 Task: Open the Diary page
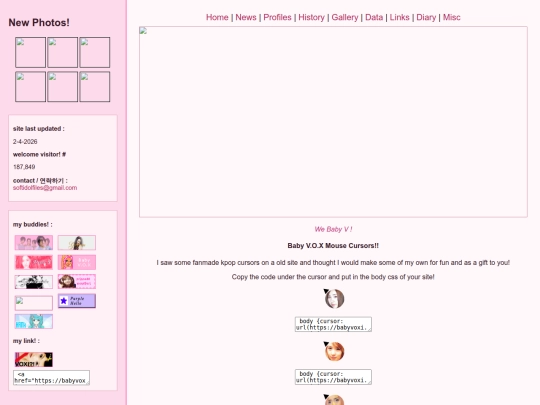pyautogui.click(x=426, y=17)
